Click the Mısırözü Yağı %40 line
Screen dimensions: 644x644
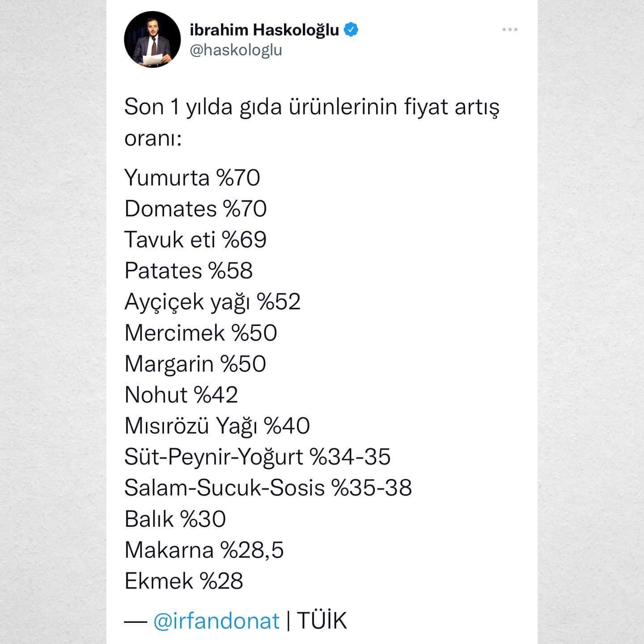click(217, 426)
